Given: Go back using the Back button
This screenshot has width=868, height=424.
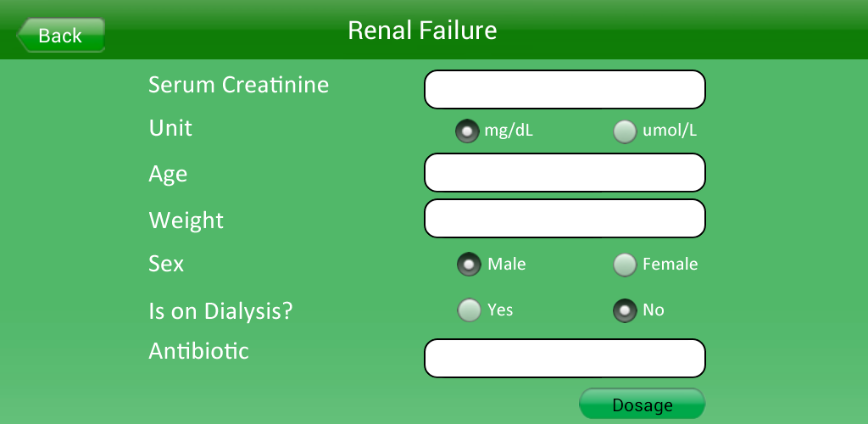Looking at the screenshot, I should [60, 36].
